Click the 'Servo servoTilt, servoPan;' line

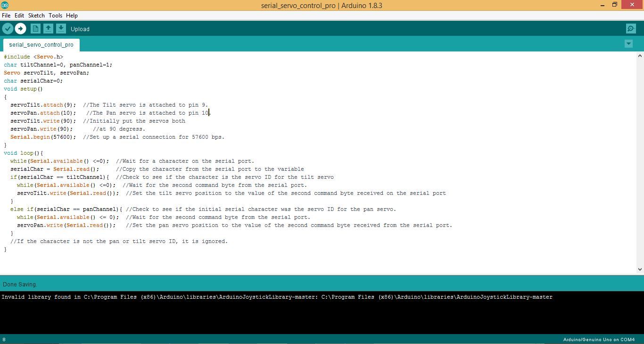[x=46, y=73]
